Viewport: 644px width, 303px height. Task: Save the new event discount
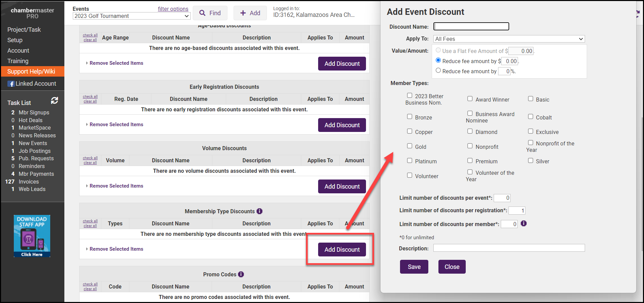pos(414,267)
